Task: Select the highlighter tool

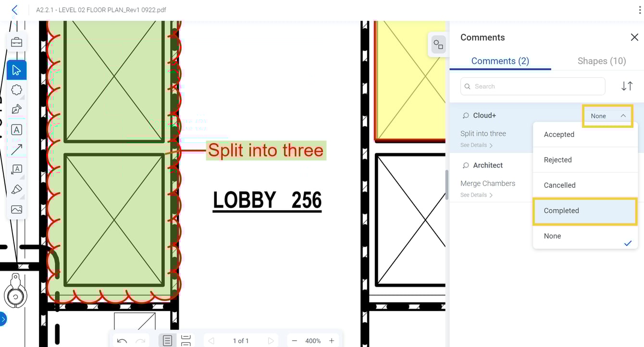Action: coord(16,189)
